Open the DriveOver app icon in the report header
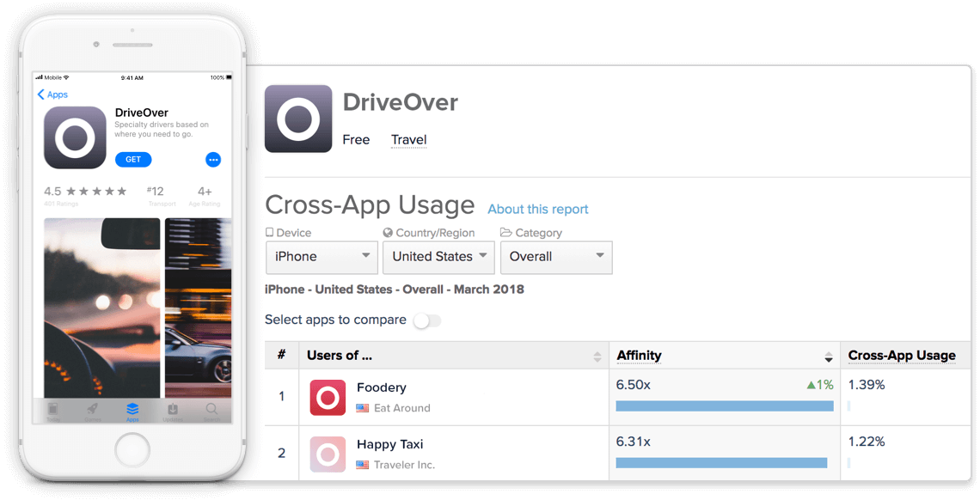The image size is (980, 500). [x=298, y=119]
